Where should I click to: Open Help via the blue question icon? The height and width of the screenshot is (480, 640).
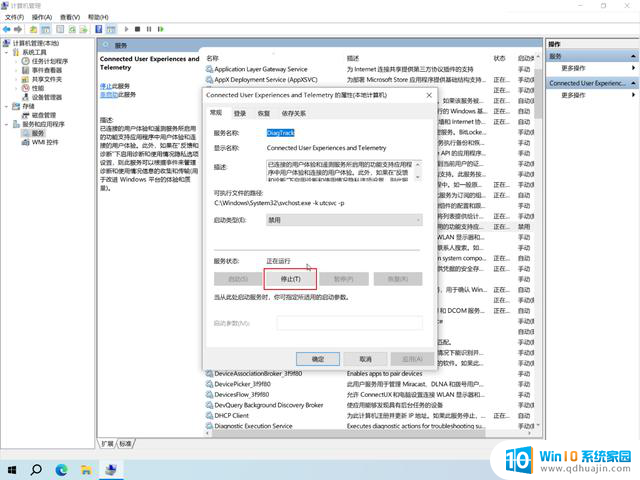99,29
